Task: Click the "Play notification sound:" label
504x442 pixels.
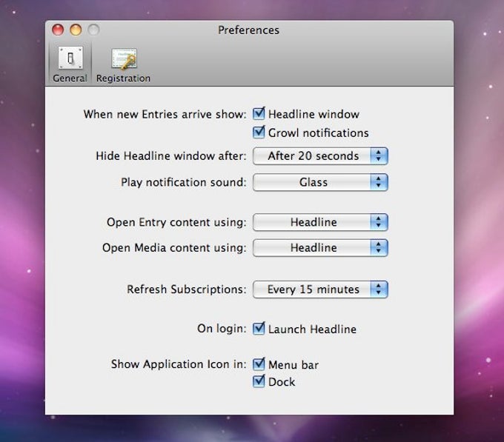Action: [x=184, y=182]
